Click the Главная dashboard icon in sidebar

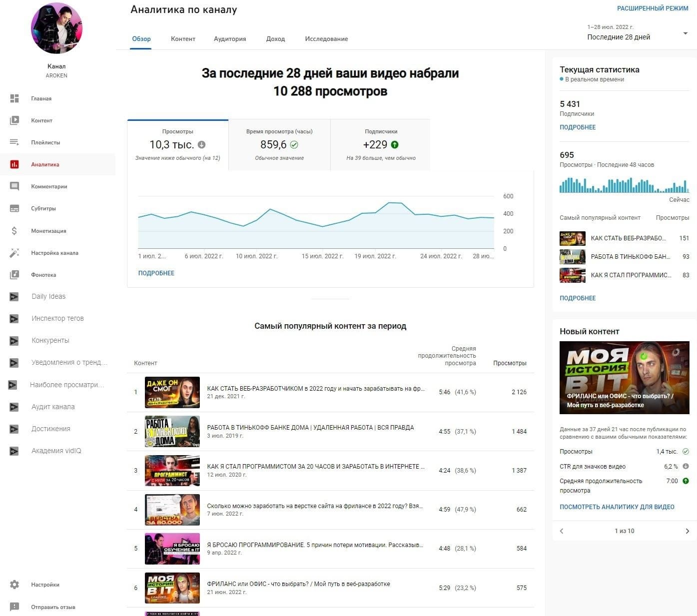(x=14, y=98)
